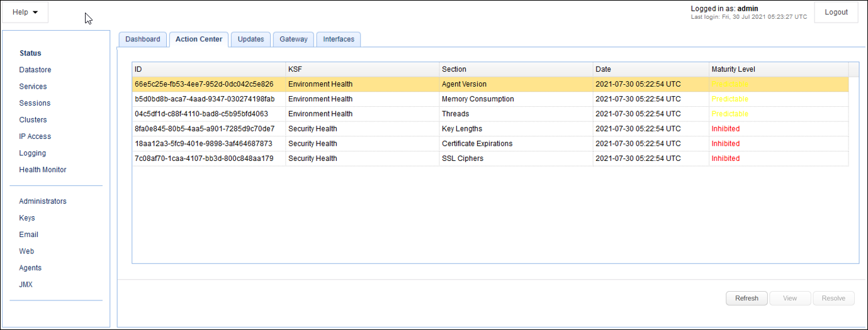Go to Keys in the sidebar
This screenshot has height=330, width=868.
coord(27,218)
